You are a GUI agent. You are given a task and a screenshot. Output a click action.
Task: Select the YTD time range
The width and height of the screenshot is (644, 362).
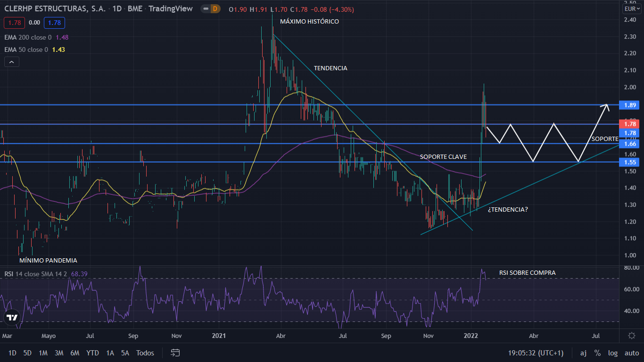(92, 353)
